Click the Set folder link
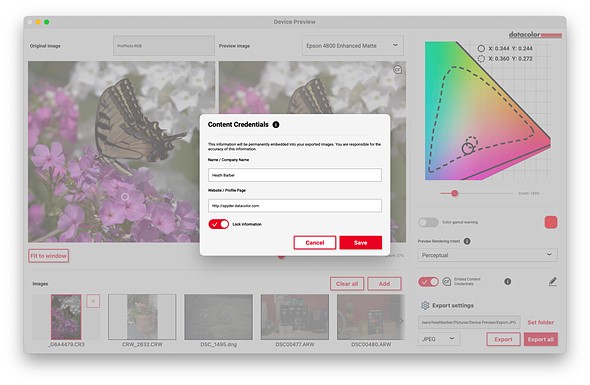The image size is (590, 385). [x=541, y=322]
